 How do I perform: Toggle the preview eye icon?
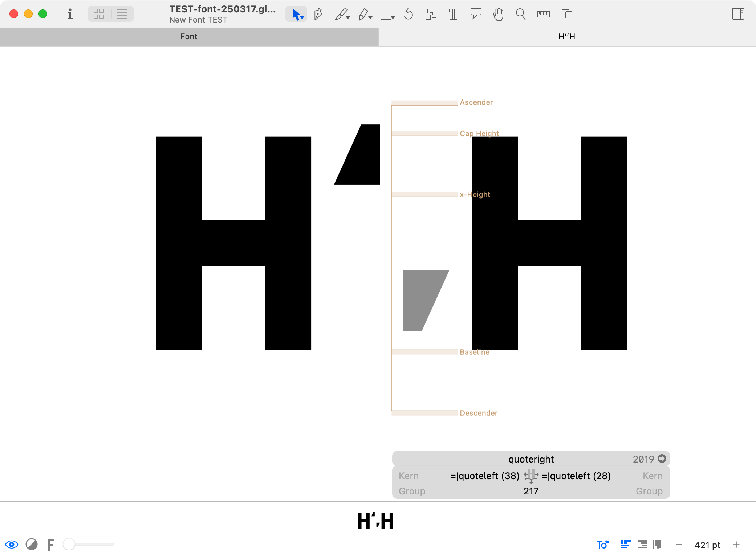point(12,545)
